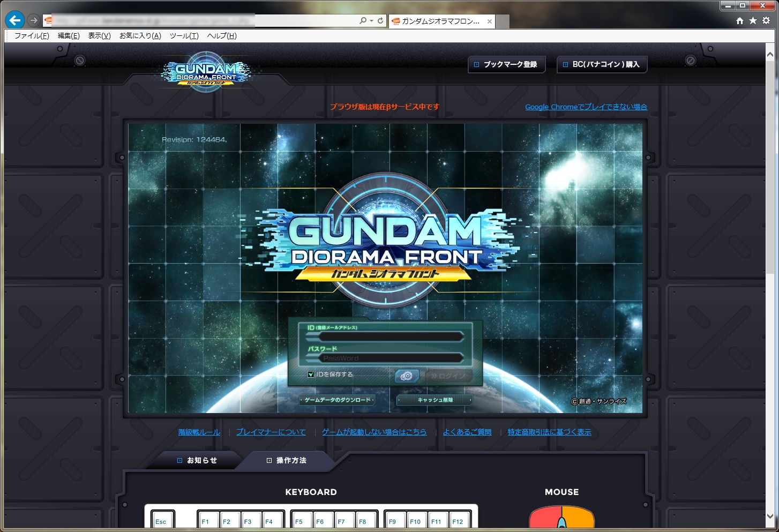
Task: Open the 表示(V) menu
Action: (x=99, y=36)
